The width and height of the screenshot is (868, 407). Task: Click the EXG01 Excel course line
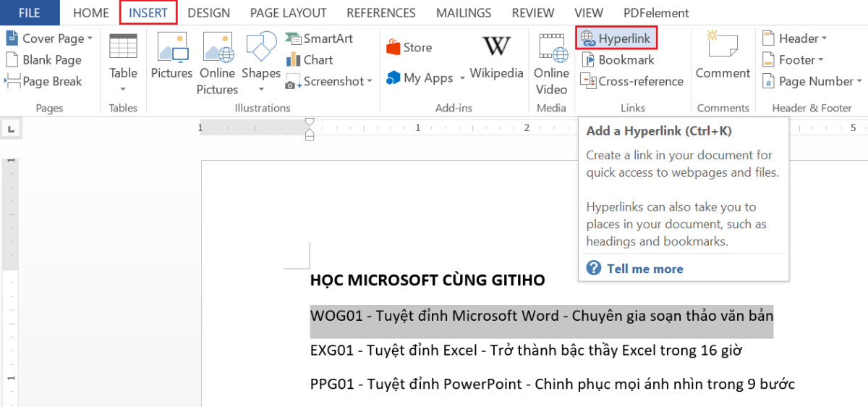pyautogui.click(x=527, y=351)
